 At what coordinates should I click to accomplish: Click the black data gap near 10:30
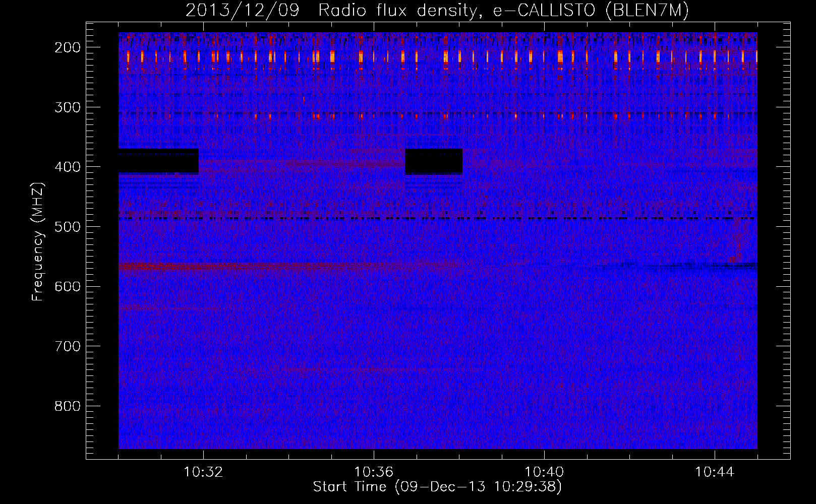[158, 161]
